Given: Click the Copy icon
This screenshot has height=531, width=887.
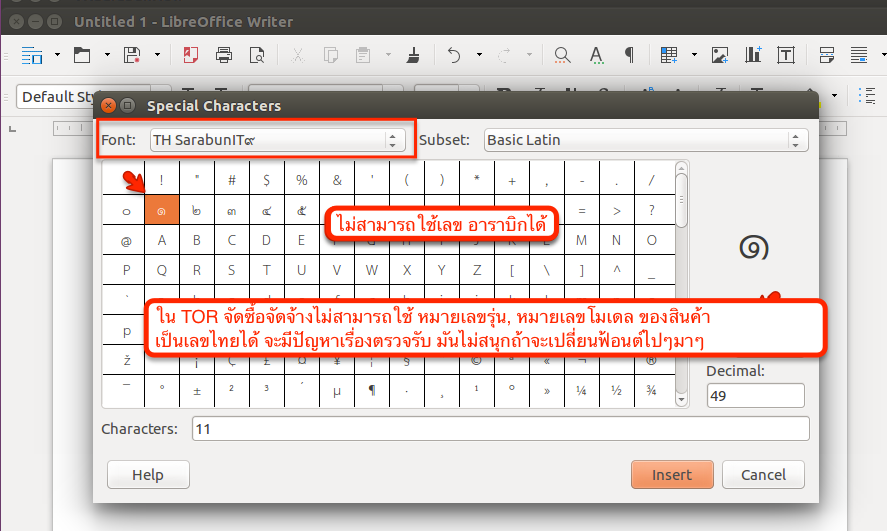Looking at the screenshot, I should (330, 55).
